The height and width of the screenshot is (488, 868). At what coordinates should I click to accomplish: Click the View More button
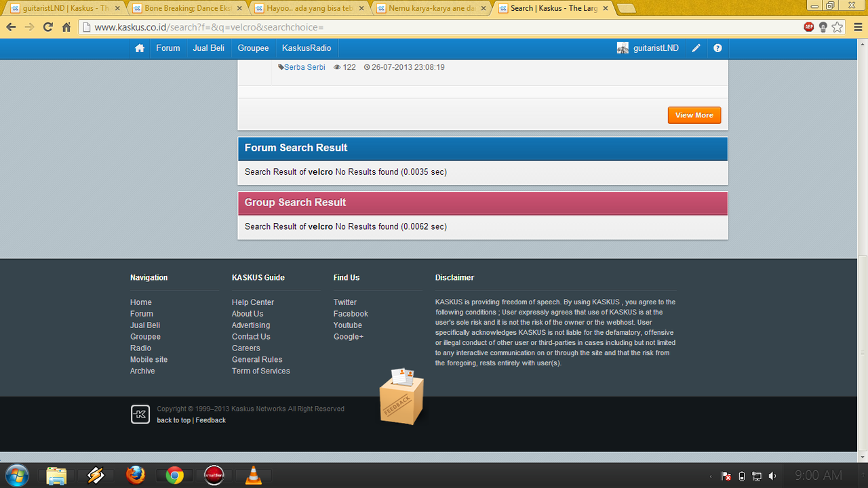coord(694,115)
